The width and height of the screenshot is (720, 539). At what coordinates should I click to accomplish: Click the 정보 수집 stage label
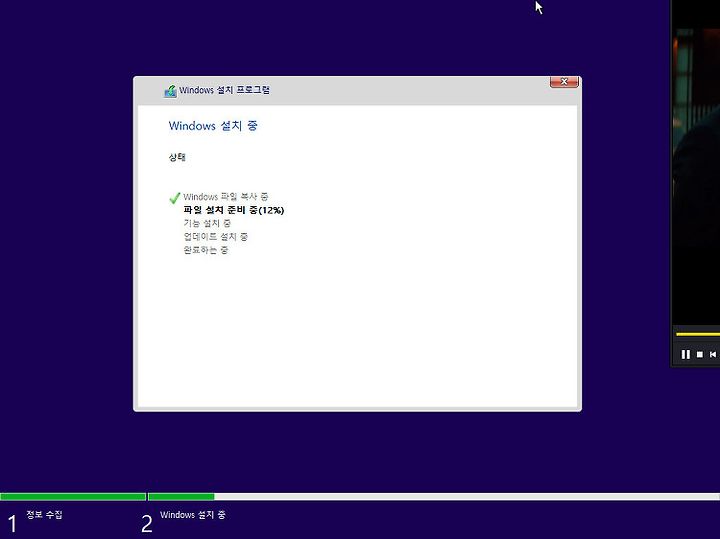(x=44, y=515)
